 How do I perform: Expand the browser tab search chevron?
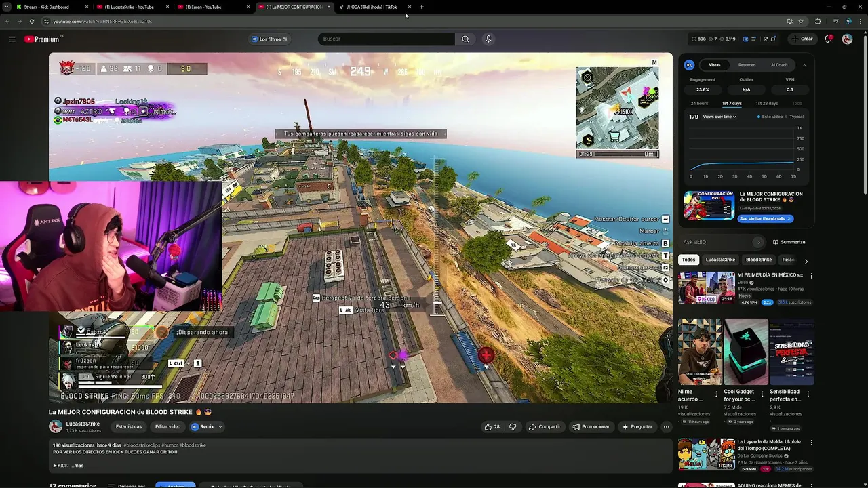click(6, 7)
